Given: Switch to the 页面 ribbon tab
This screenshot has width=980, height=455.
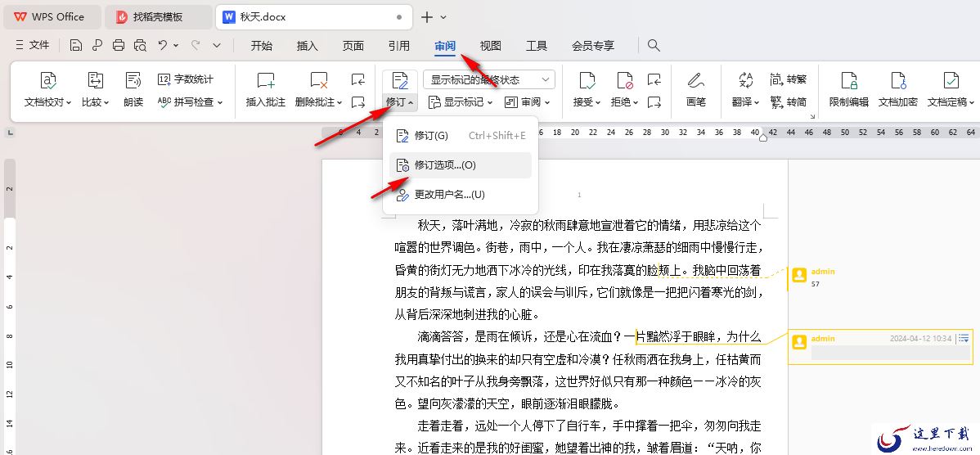Looking at the screenshot, I should point(353,45).
